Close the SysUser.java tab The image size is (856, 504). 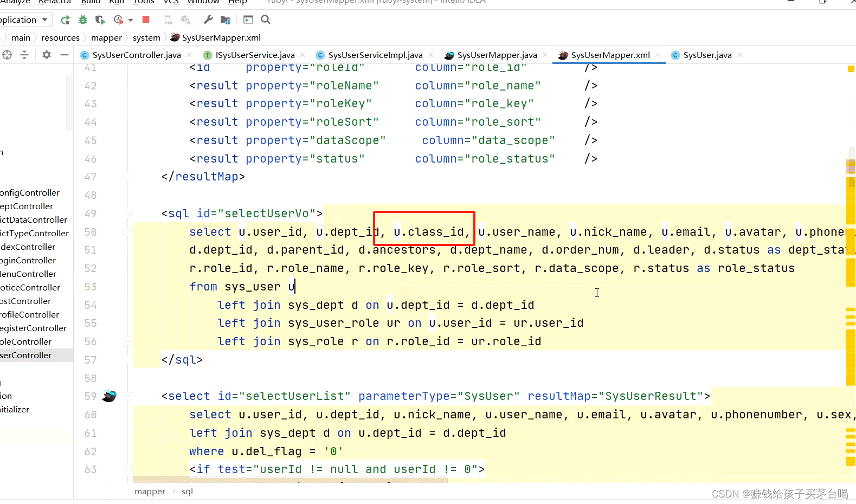point(740,55)
